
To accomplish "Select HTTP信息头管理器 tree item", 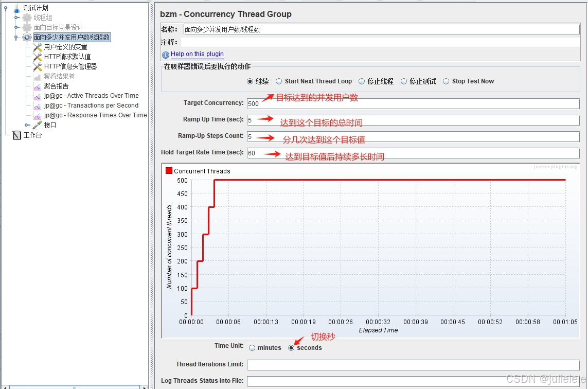I will [70, 66].
